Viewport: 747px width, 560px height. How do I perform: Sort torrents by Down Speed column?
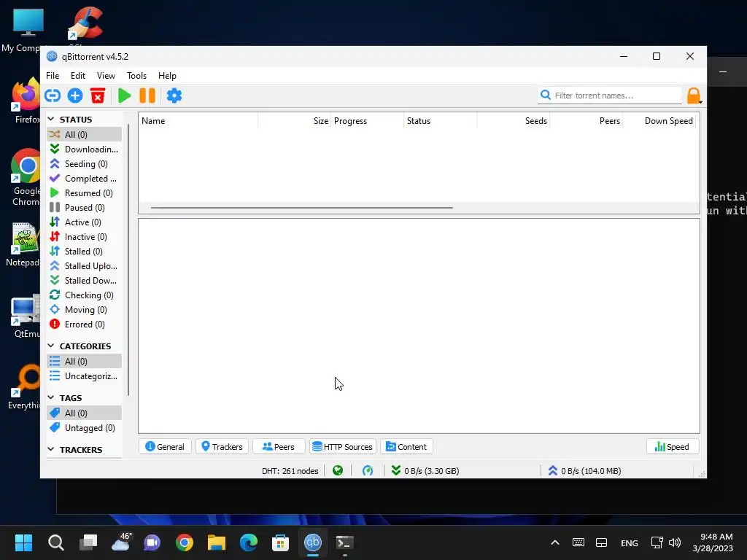click(659, 121)
